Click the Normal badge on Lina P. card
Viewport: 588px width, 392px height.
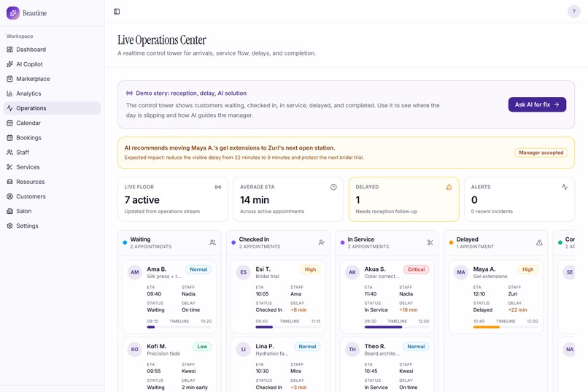coord(307,347)
